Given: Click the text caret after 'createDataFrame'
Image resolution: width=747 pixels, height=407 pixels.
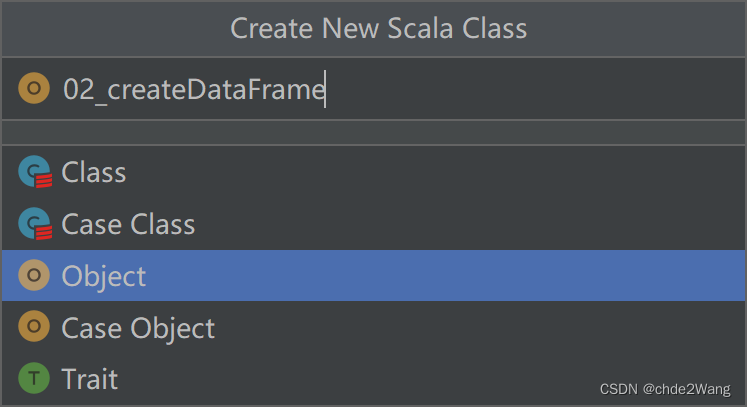Looking at the screenshot, I should [x=325, y=89].
